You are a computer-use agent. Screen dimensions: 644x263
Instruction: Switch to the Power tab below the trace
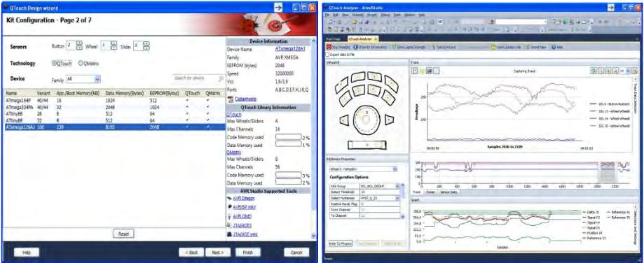(430, 192)
